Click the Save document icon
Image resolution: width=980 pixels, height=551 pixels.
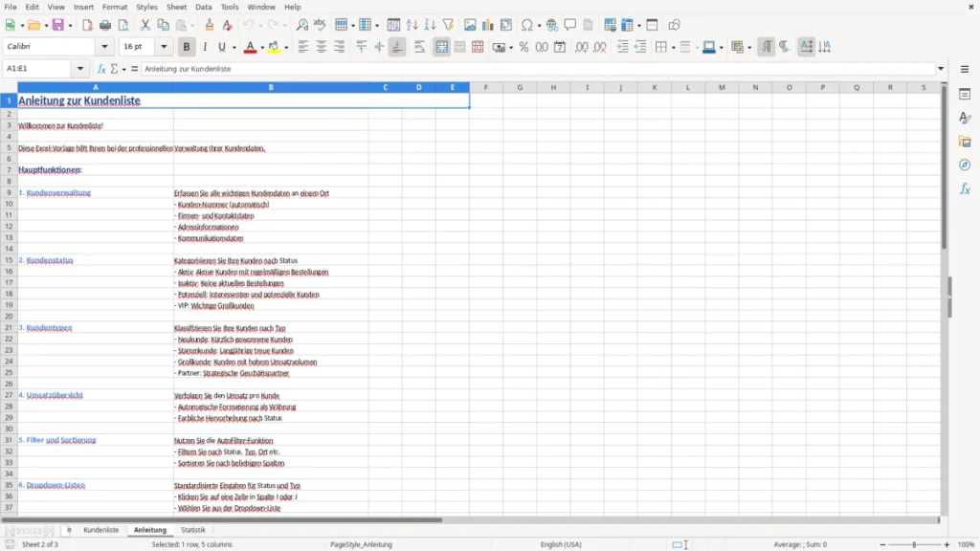[x=58, y=25]
